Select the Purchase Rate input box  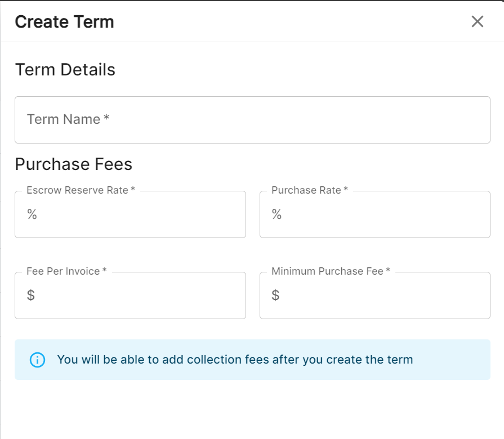coord(383,215)
